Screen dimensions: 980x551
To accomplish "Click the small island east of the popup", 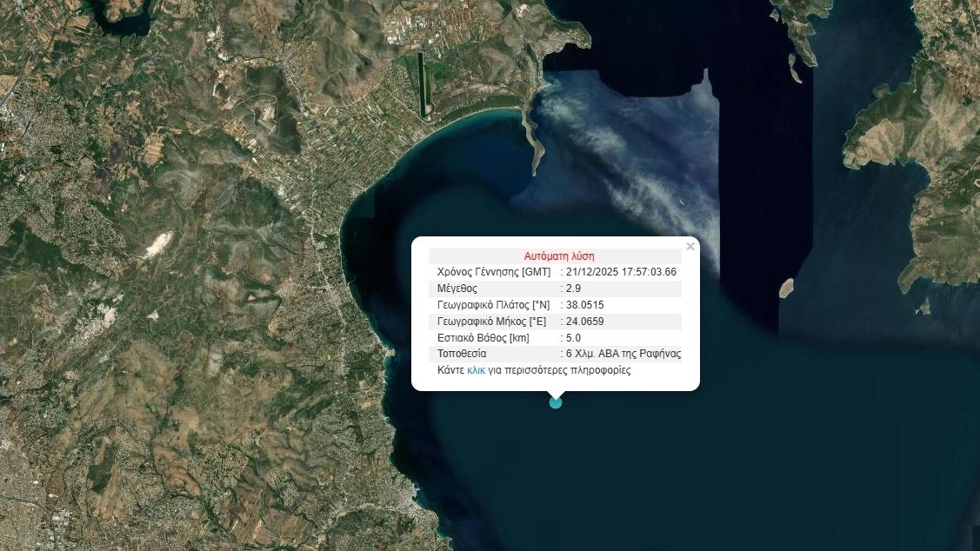I will [786, 288].
